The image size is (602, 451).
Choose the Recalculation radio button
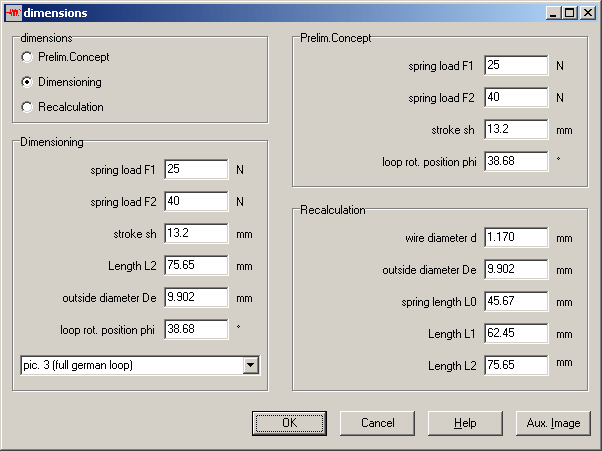pos(27,107)
